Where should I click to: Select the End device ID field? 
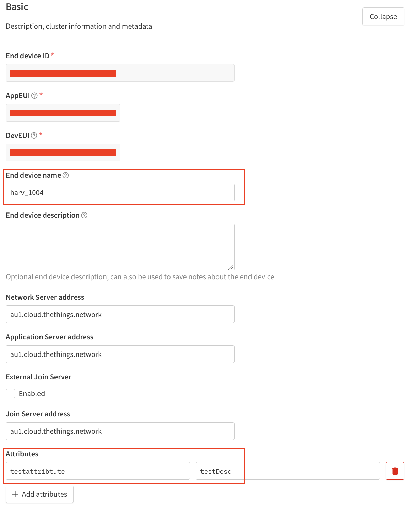click(120, 73)
